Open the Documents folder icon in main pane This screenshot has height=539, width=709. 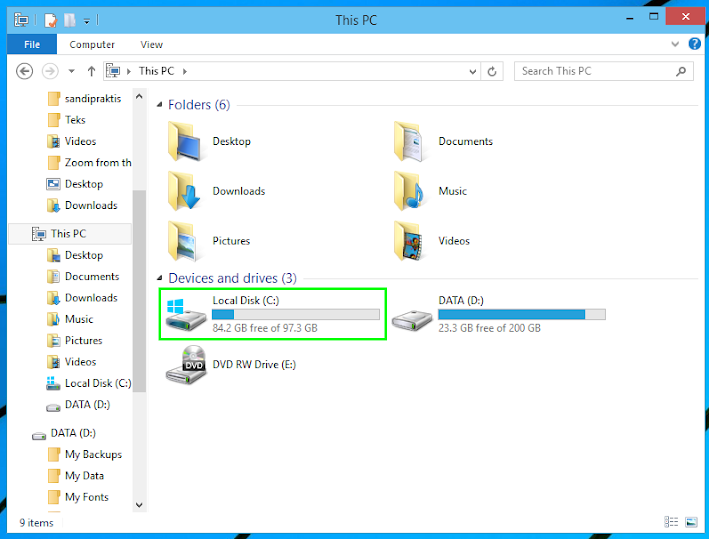click(x=408, y=141)
